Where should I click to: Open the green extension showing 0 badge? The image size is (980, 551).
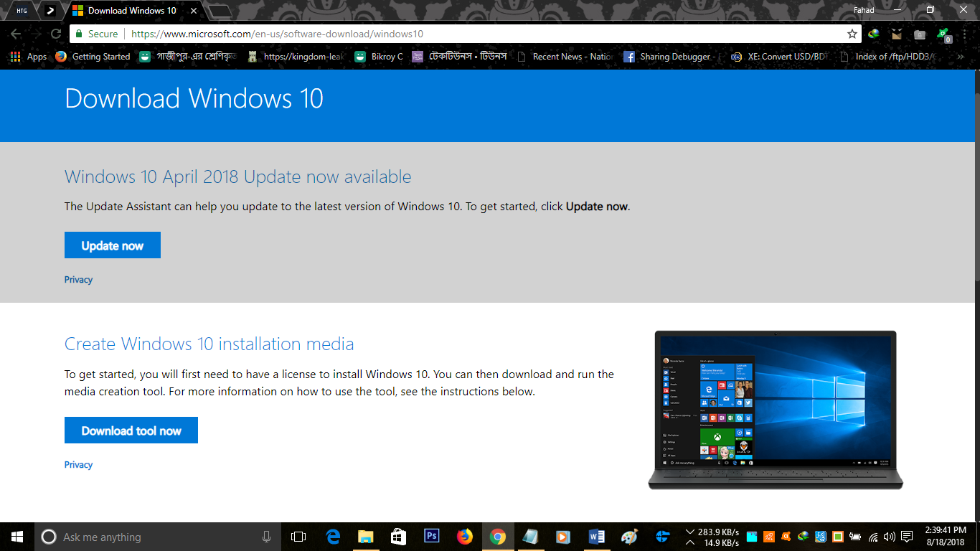coord(944,34)
